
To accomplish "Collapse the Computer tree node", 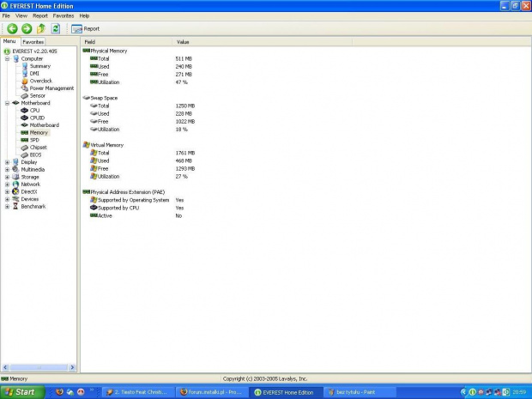I will coord(8,59).
